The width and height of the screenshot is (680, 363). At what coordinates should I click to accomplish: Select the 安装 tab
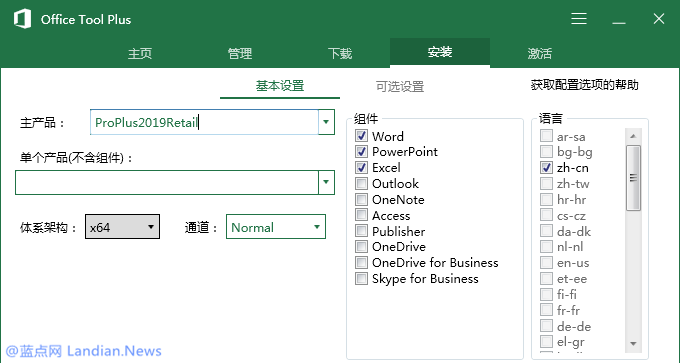[440, 52]
